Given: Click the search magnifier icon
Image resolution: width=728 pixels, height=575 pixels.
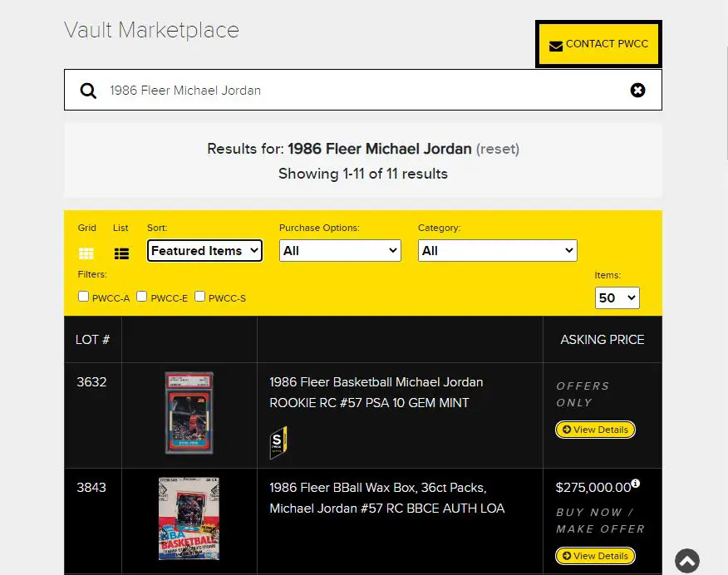Looking at the screenshot, I should tap(88, 91).
